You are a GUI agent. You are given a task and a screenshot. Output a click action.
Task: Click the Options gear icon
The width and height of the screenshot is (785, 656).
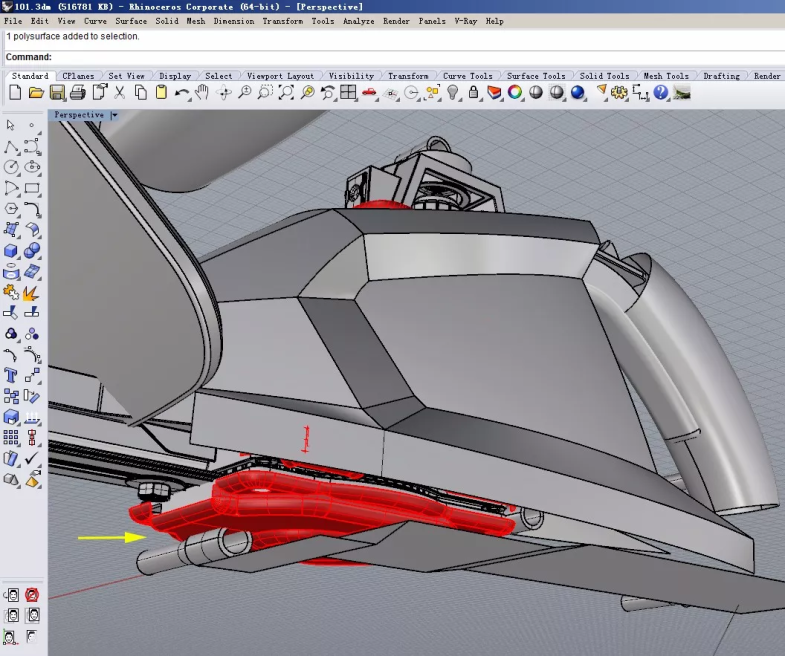619,92
